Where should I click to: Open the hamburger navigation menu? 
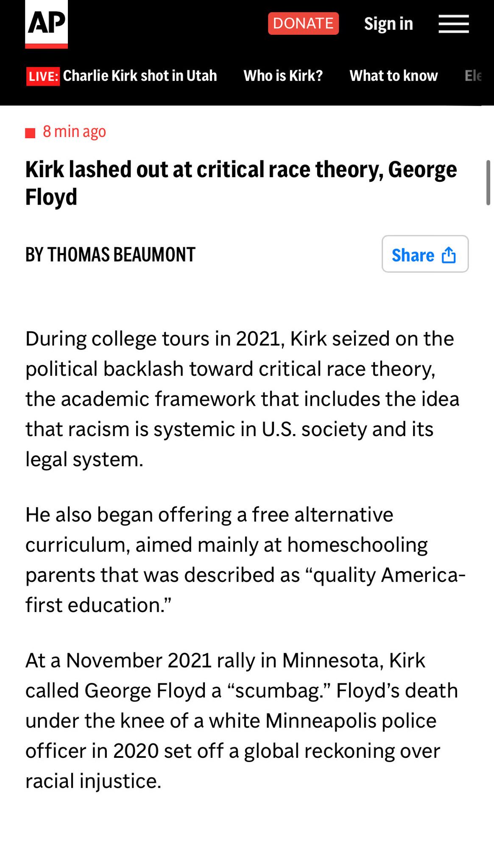click(453, 24)
